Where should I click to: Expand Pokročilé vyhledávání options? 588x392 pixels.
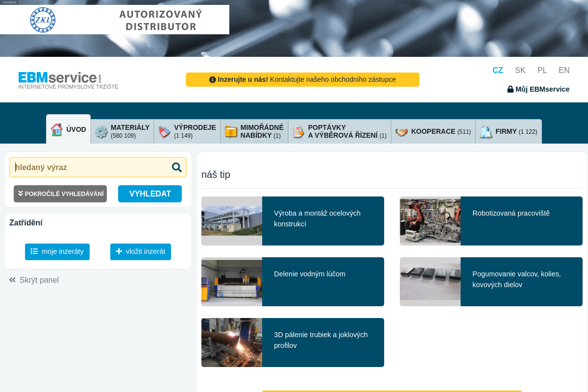coord(60,194)
